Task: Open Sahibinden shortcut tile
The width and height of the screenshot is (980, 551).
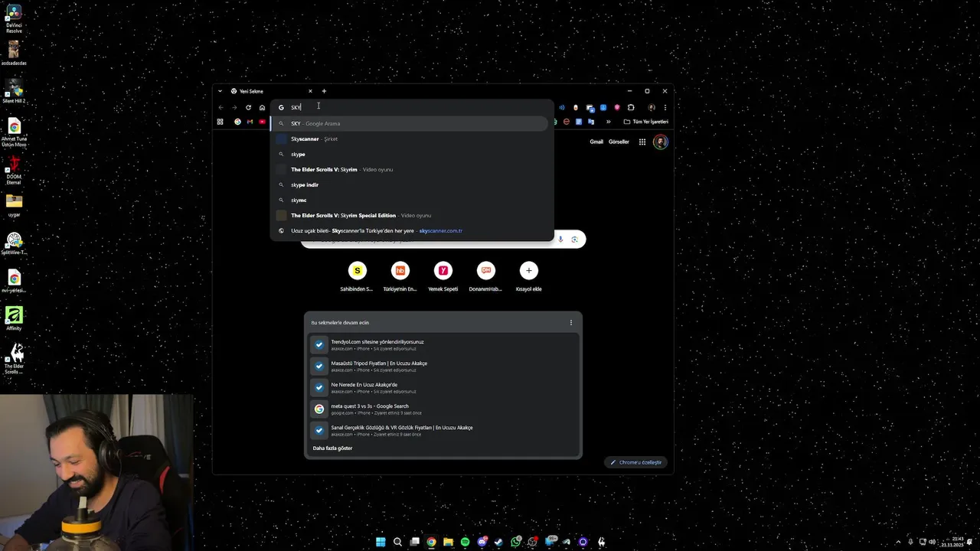Action: 357,276
